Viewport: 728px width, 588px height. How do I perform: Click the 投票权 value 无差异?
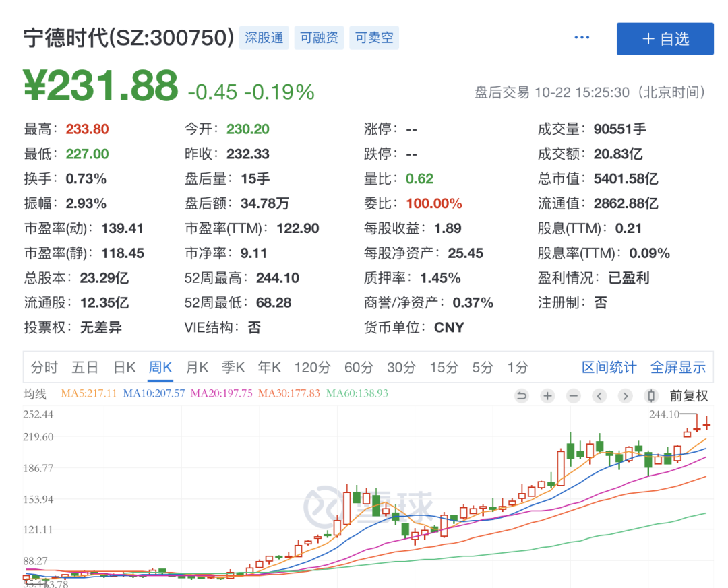(101, 327)
